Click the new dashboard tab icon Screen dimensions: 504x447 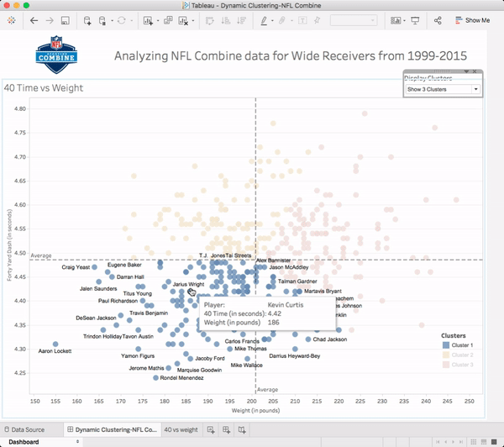tap(226, 429)
